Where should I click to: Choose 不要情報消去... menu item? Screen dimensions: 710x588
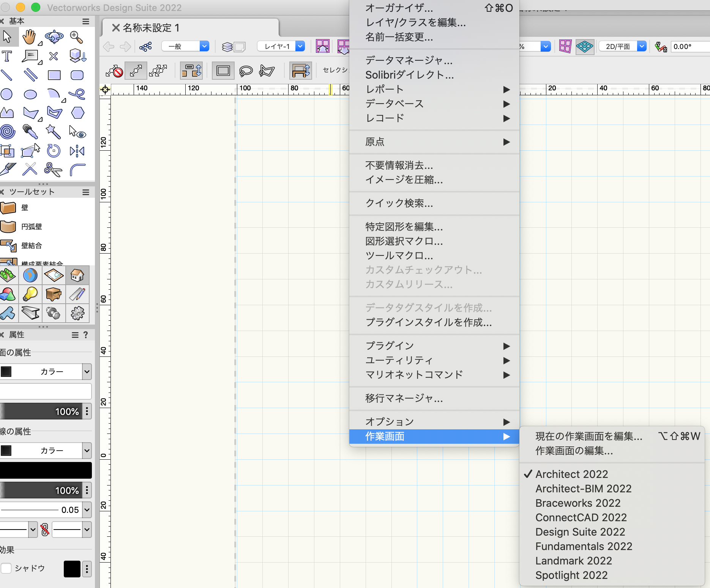[x=434, y=165]
